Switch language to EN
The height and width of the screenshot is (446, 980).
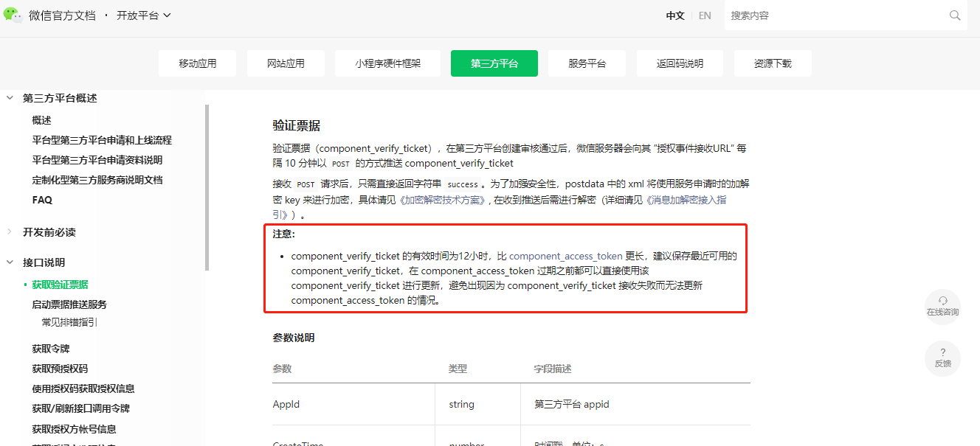click(705, 15)
